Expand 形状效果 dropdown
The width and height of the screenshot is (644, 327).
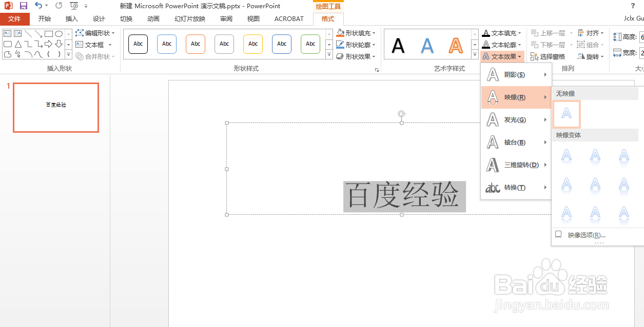click(x=356, y=56)
